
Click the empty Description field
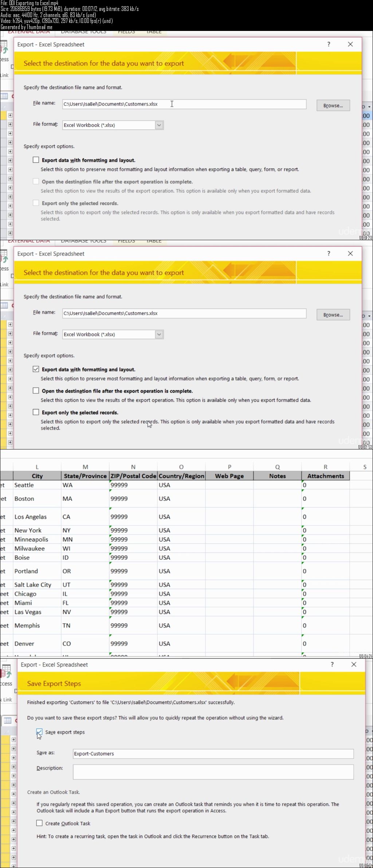(213, 772)
